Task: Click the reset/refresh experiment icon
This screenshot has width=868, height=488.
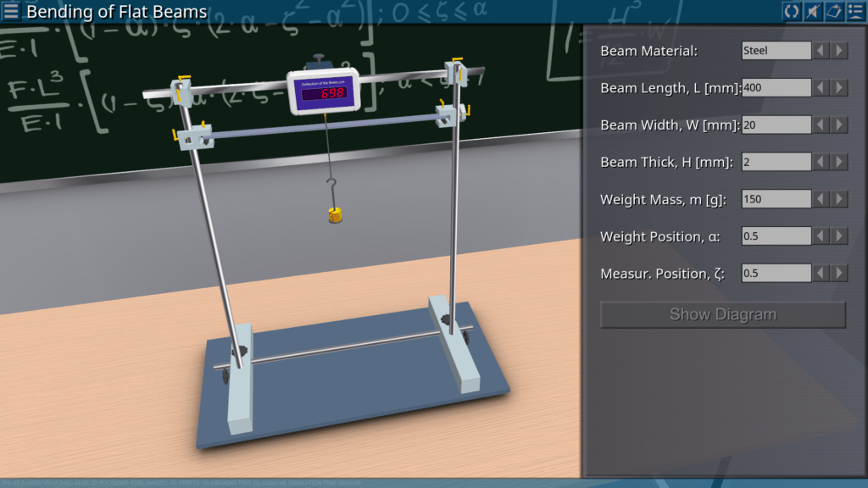Action: click(791, 11)
